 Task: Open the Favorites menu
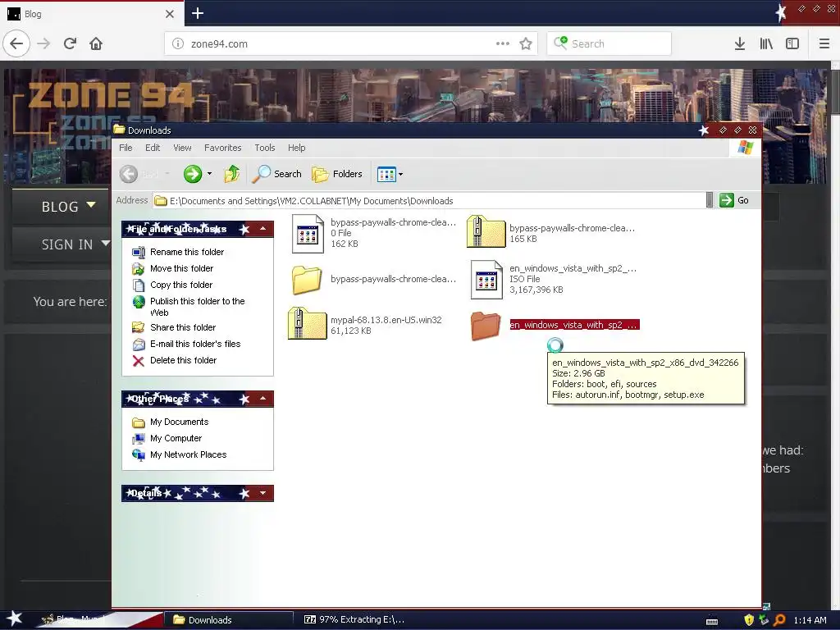(223, 148)
